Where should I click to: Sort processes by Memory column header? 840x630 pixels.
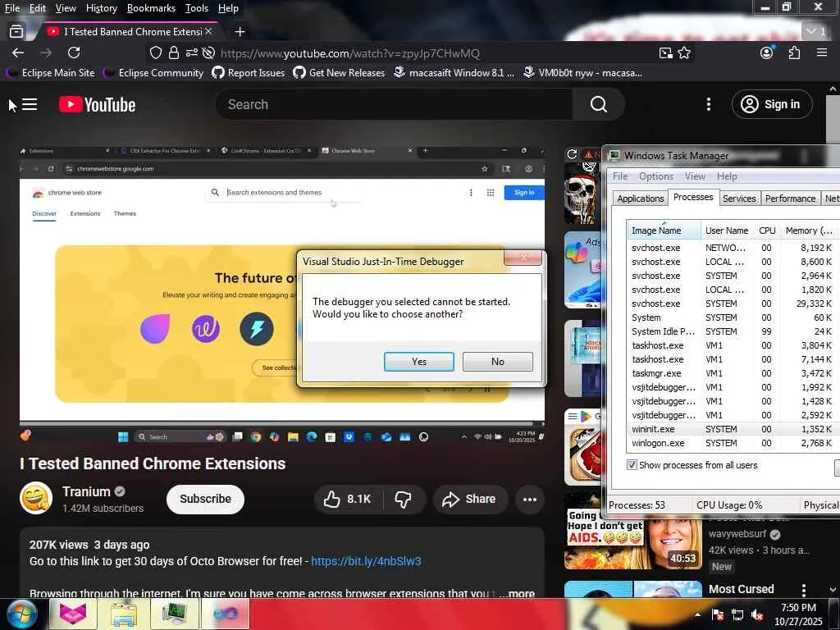pyautogui.click(x=808, y=231)
